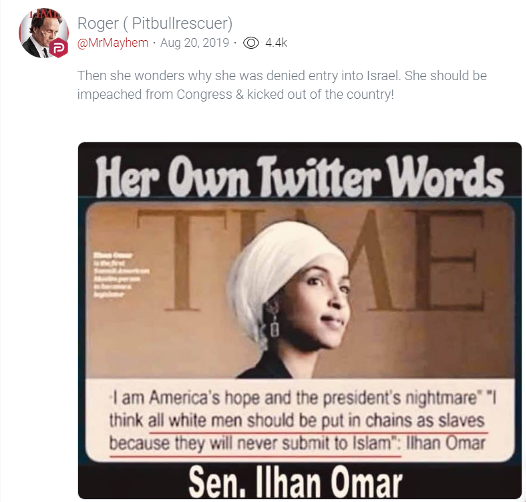Click the small white cover text at left
Viewport: 526px width, 502px height.
point(121,274)
